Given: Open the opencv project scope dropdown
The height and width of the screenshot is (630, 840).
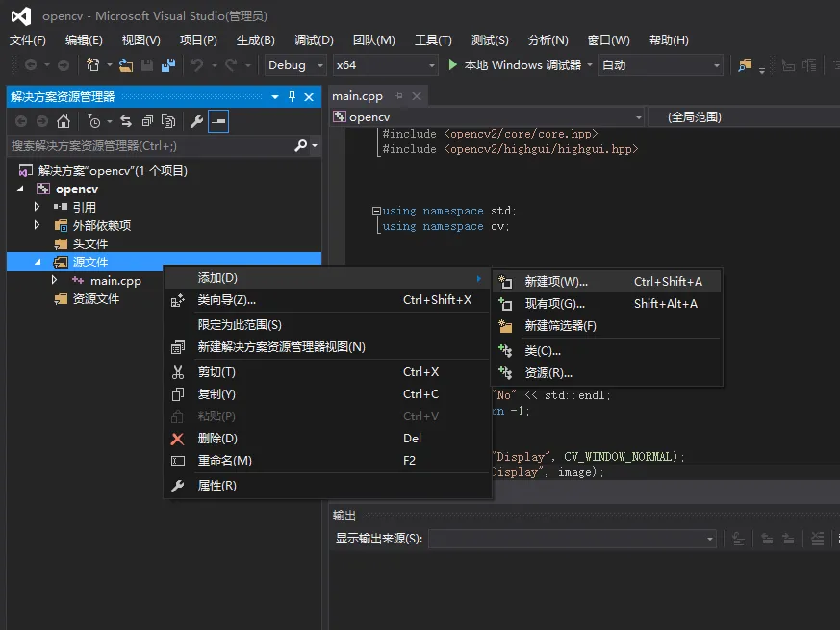Looking at the screenshot, I should (487, 116).
